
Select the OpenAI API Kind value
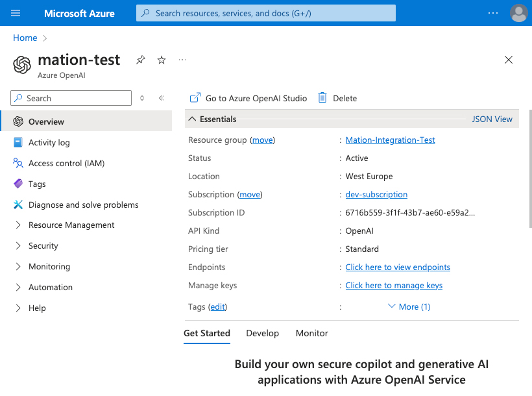[359, 230]
